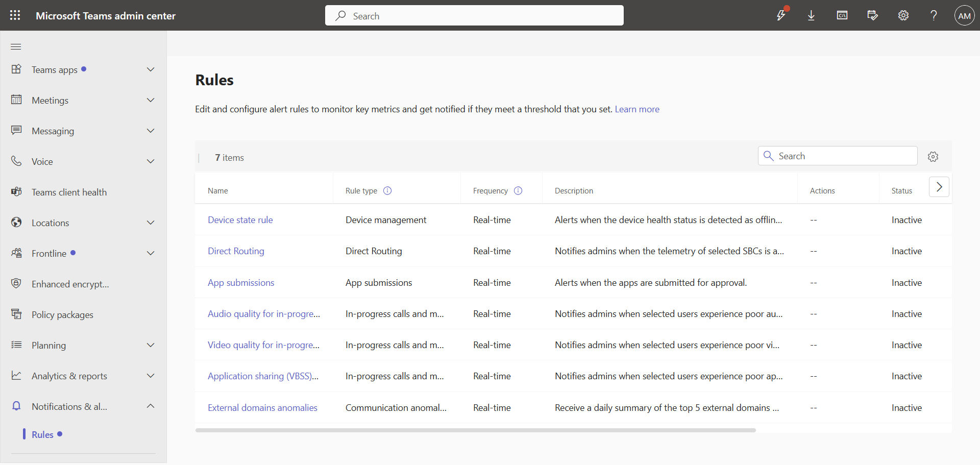Expand the Planning section chevron
Image resolution: width=980 pixels, height=465 pixels.
coord(151,345)
